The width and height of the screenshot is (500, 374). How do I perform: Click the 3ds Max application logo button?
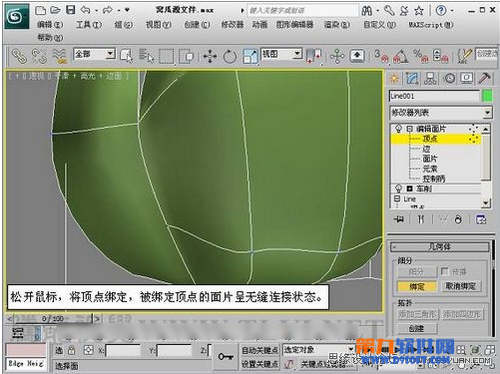pyautogui.click(x=17, y=16)
